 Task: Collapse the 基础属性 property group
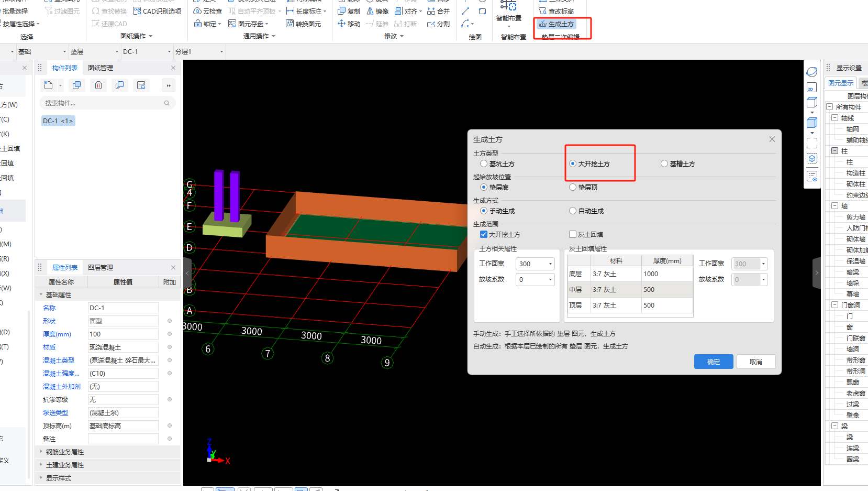[x=41, y=295]
